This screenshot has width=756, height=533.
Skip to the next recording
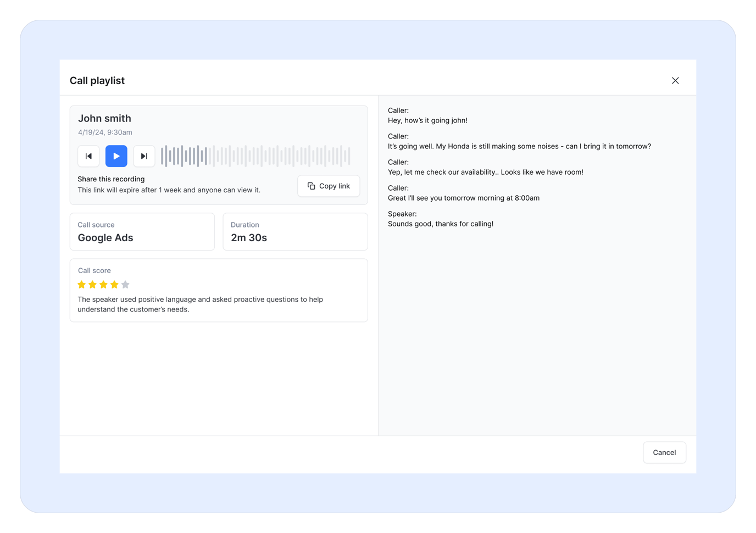click(144, 156)
